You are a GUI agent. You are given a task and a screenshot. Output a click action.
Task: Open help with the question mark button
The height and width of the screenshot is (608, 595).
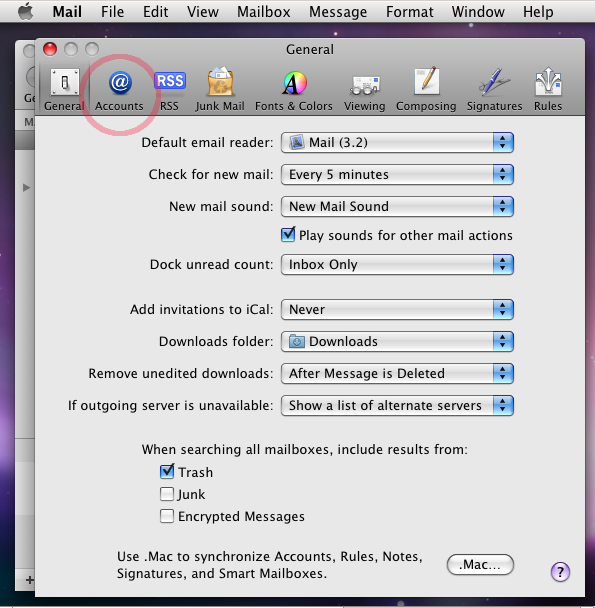(560, 572)
